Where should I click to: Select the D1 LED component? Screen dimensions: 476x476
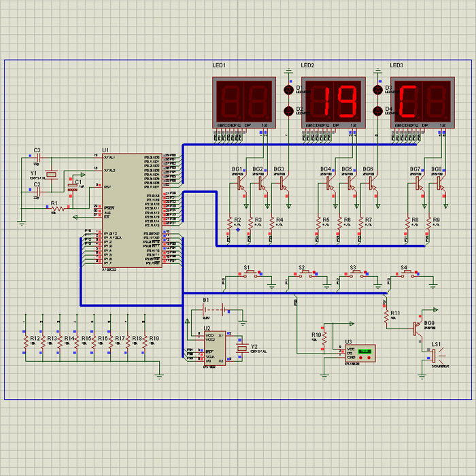[x=288, y=90]
